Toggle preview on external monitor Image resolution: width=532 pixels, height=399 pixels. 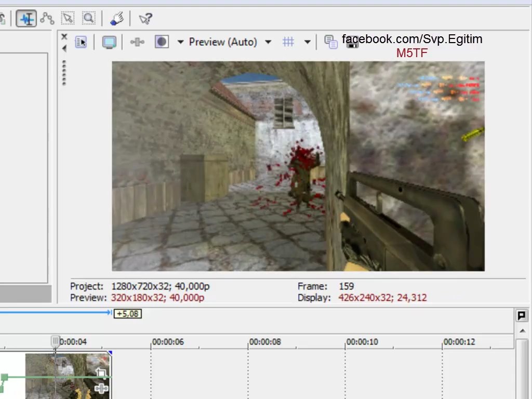[109, 43]
